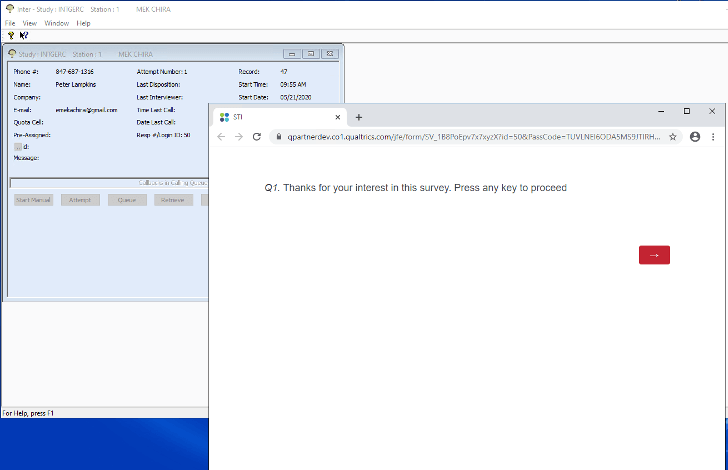Minimize the Study child window
The height and width of the screenshot is (470, 728).
coord(292,54)
